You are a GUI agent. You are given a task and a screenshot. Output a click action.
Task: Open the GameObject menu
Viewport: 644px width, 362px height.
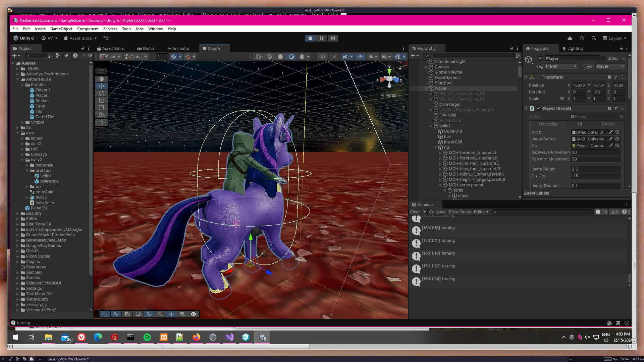click(61, 29)
